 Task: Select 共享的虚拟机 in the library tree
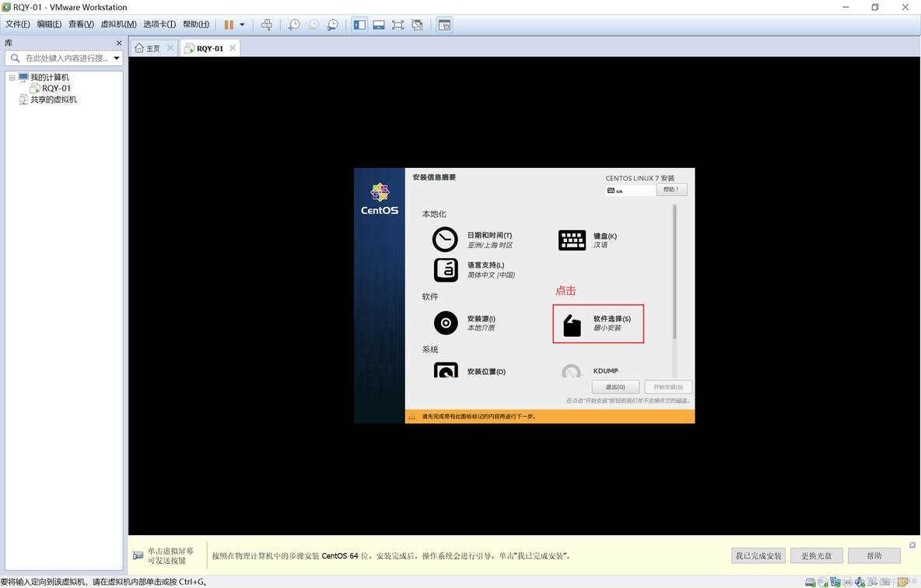pos(54,100)
